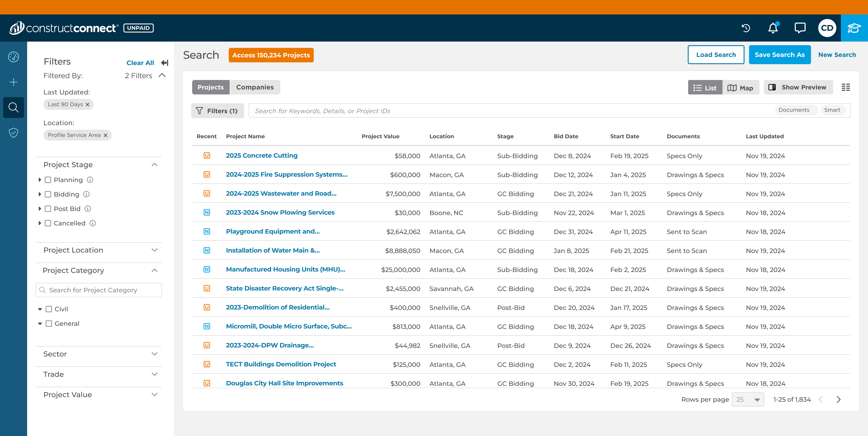Open the 2025 Concrete Cutting project link
868x436 pixels.
coord(261,156)
